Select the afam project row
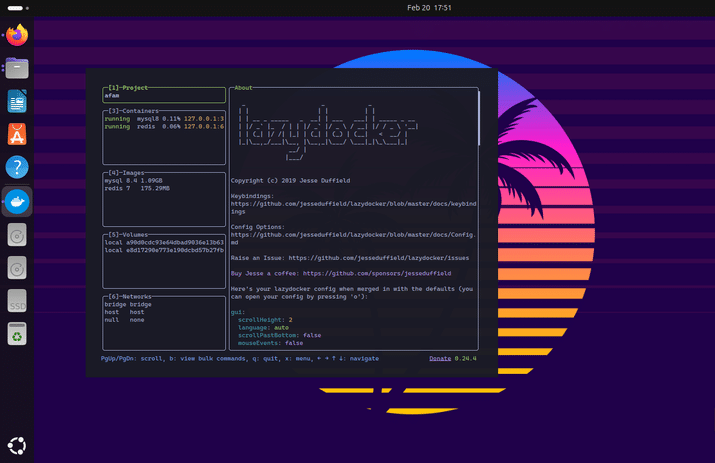 pos(164,96)
